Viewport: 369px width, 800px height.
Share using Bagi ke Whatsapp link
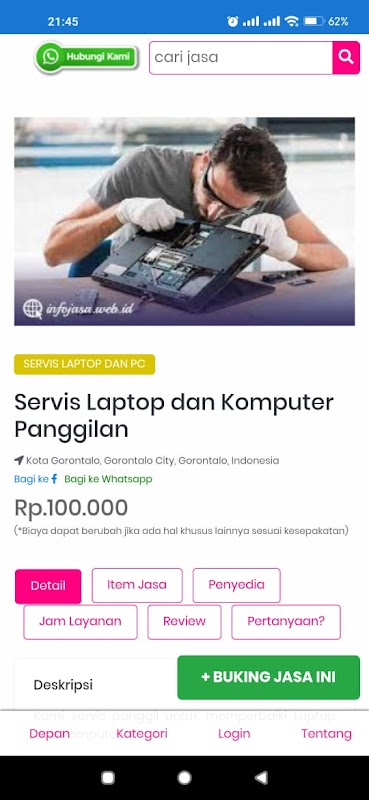108,479
